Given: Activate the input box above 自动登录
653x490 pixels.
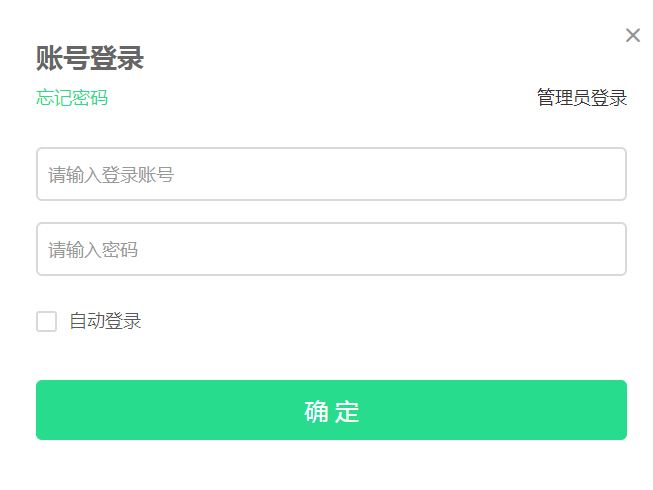Looking at the screenshot, I should pyautogui.click(x=331, y=249).
